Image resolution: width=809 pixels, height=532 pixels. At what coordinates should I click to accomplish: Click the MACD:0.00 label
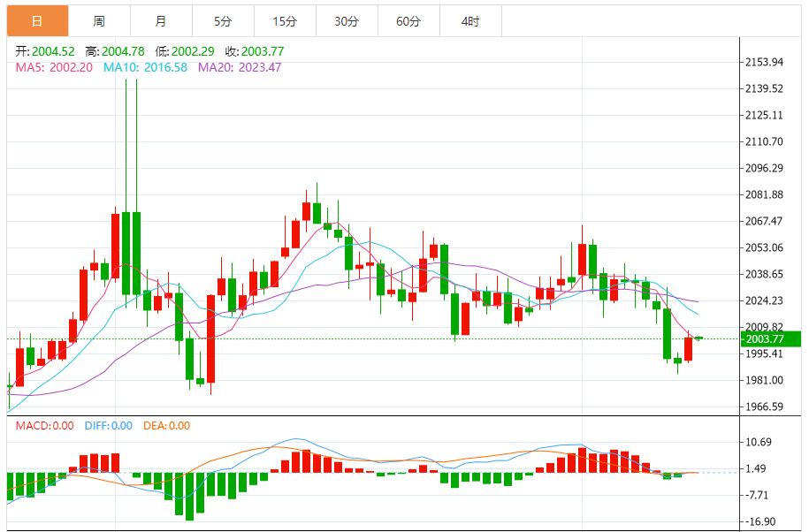45,426
